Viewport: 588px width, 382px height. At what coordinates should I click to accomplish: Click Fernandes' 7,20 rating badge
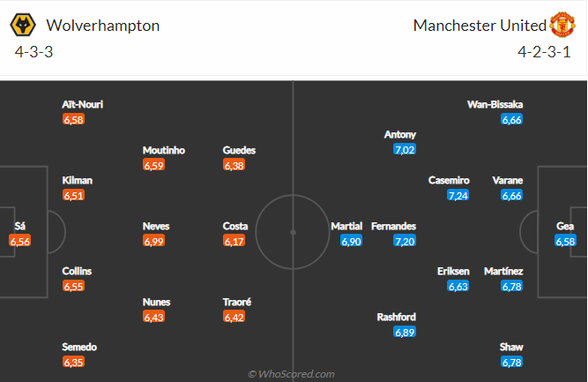pos(405,241)
